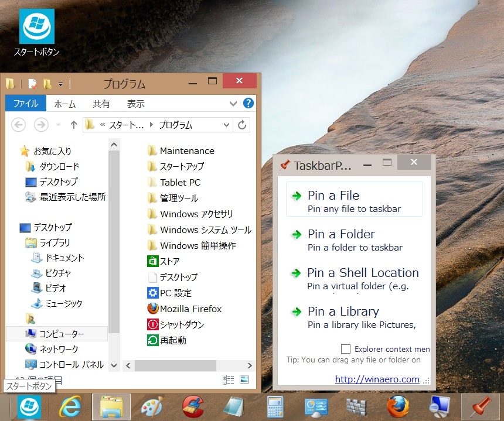The width and height of the screenshot is (504, 421).
Task: Expand the ribbon using the chevron arrow
Action: pyautogui.click(x=234, y=103)
